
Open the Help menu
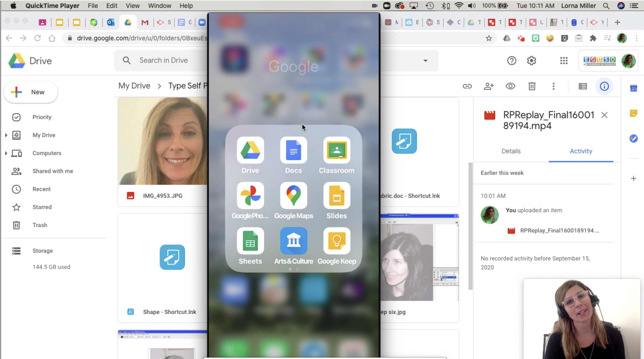click(186, 5)
